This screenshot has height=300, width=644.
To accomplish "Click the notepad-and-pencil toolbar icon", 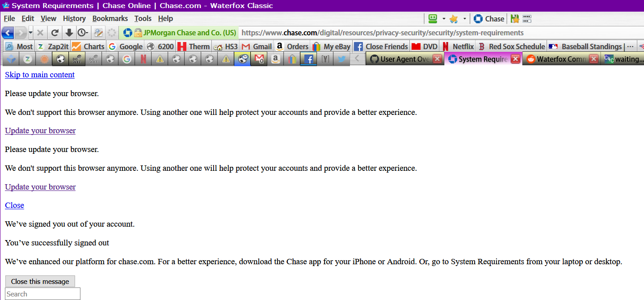I will tap(98, 33).
